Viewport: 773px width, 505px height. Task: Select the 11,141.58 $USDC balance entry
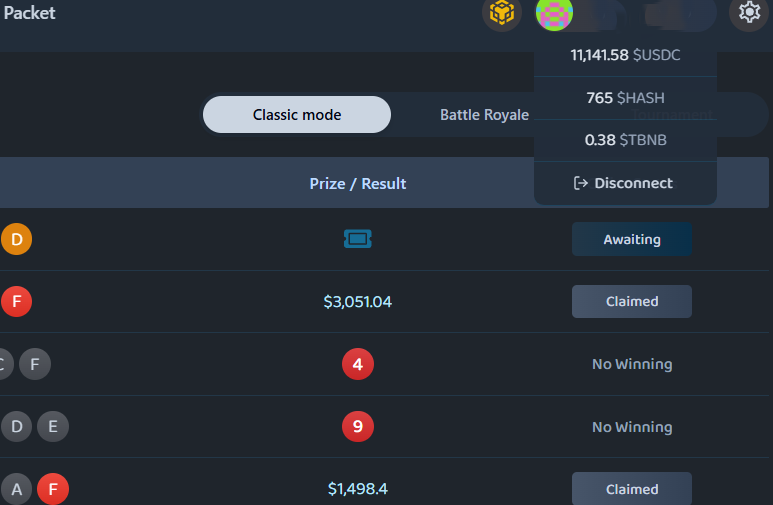[625, 55]
